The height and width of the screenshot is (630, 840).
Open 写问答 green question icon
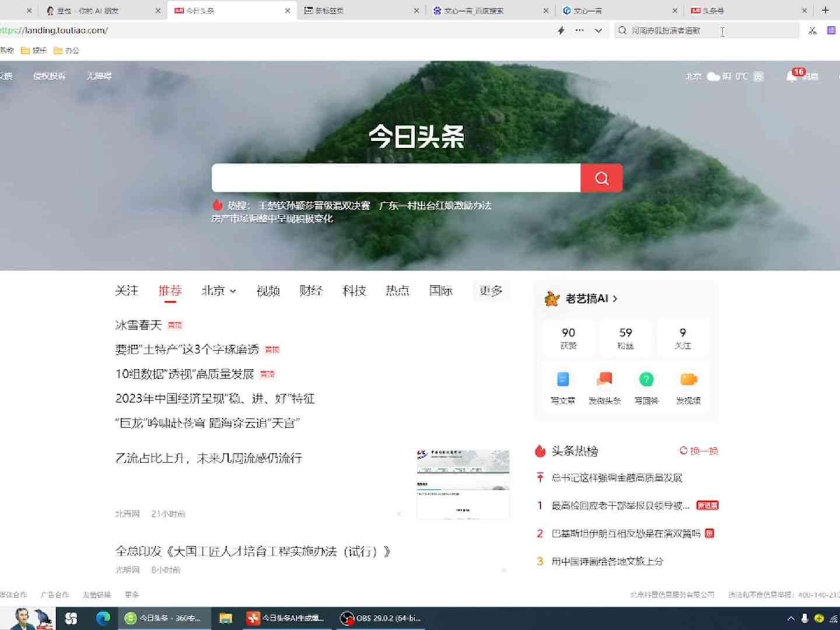click(646, 380)
